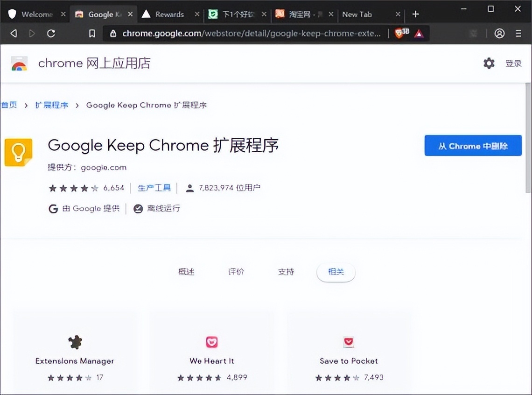
Task: Click the page vertical scrollbar
Action: click(528, 137)
